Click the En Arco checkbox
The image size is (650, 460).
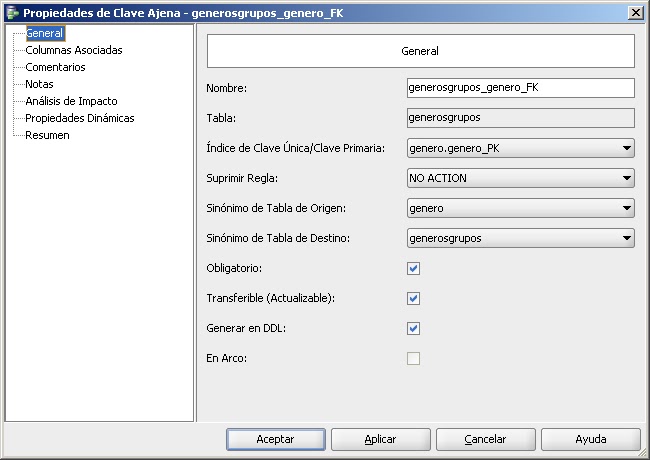(413, 358)
